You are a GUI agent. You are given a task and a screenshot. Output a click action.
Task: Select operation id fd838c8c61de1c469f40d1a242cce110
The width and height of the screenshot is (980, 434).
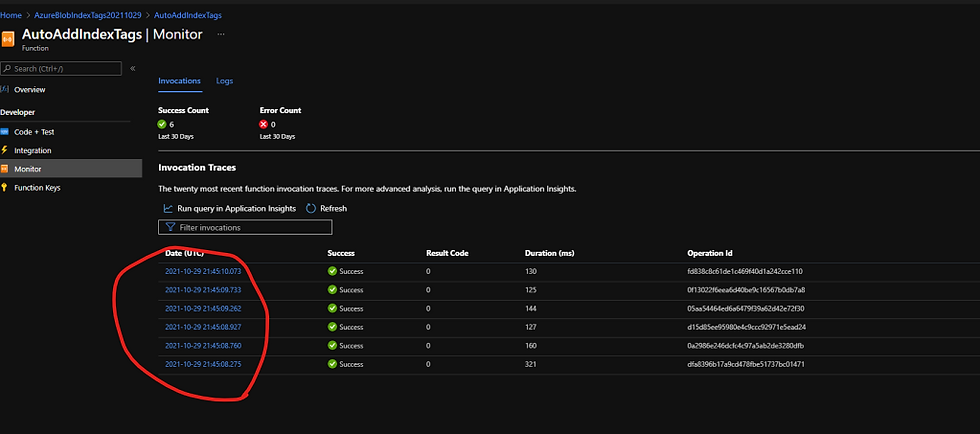[745, 271]
